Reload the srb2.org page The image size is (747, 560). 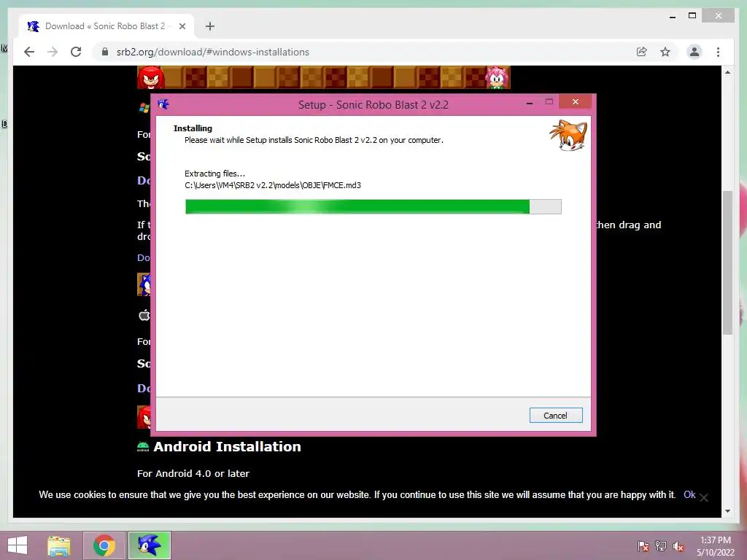coord(76,52)
